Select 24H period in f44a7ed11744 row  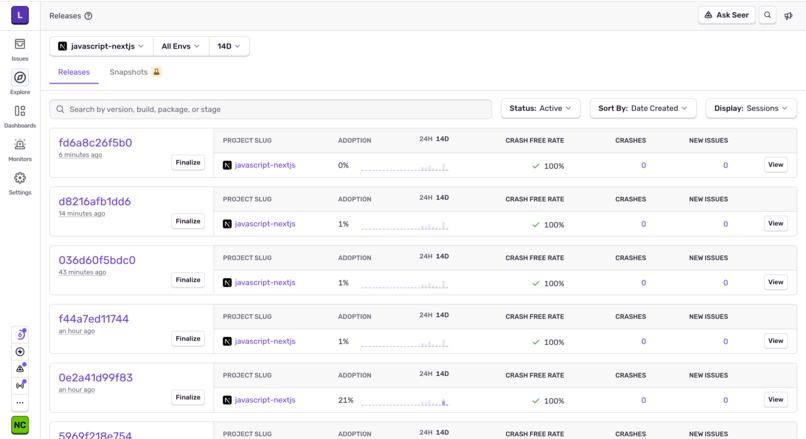click(426, 315)
